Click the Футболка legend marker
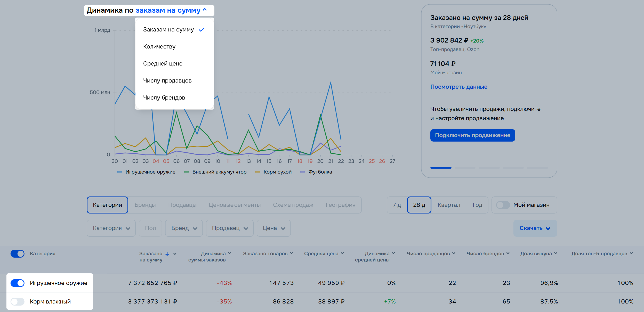644x312 pixels. (x=302, y=172)
